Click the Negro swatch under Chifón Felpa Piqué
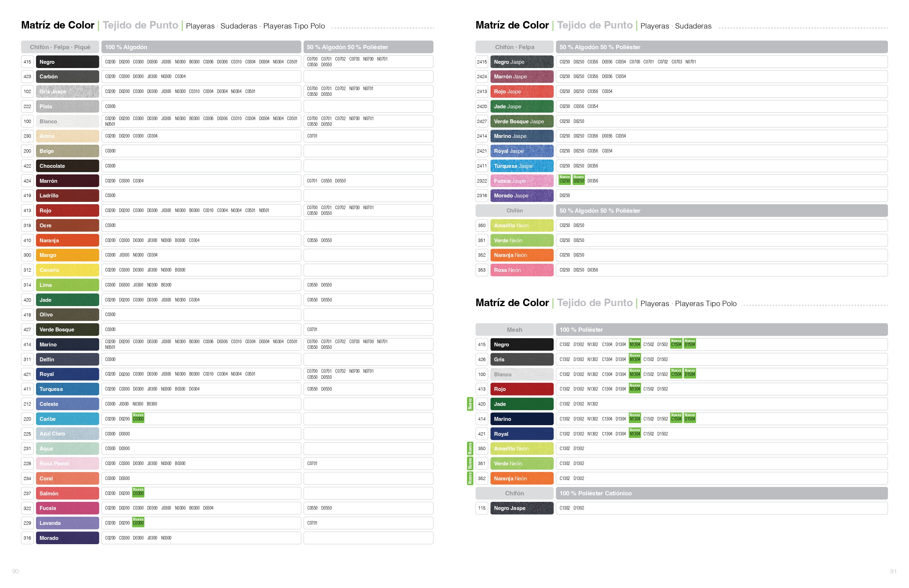 67,62
